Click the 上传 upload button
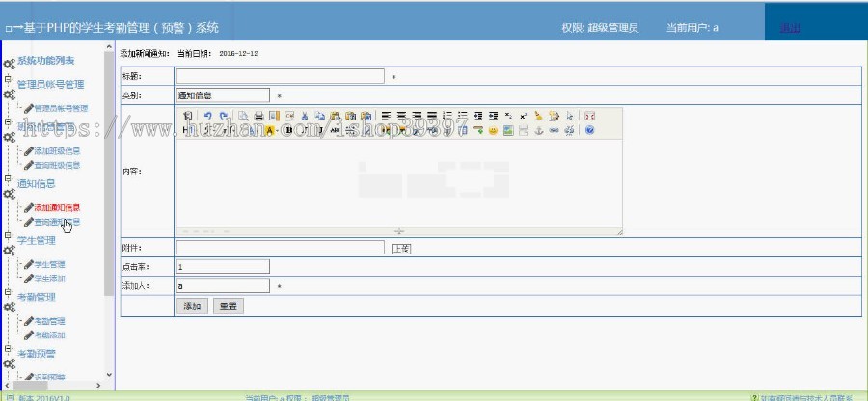The image size is (868, 401). (401, 249)
